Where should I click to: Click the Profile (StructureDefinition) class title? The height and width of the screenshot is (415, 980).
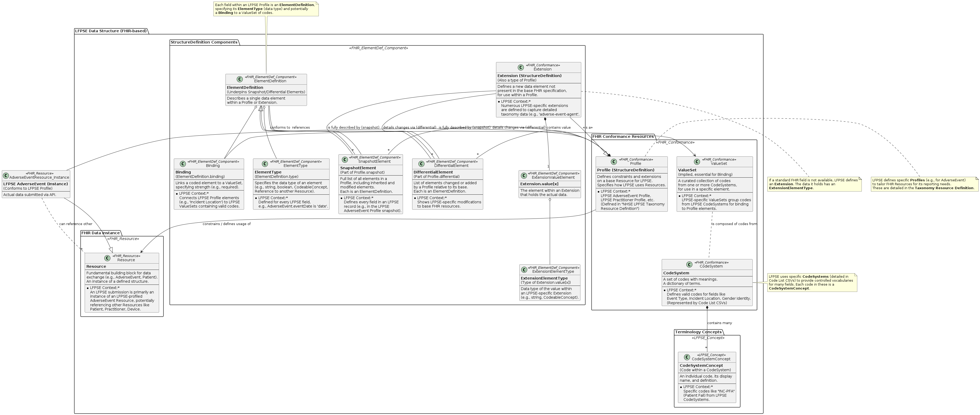click(626, 170)
